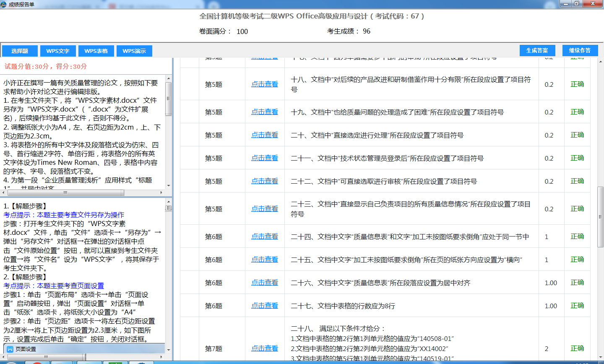Open 点击查看 link in the 第7题 row
This screenshot has height=364, width=604.
(x=265, y=348)
